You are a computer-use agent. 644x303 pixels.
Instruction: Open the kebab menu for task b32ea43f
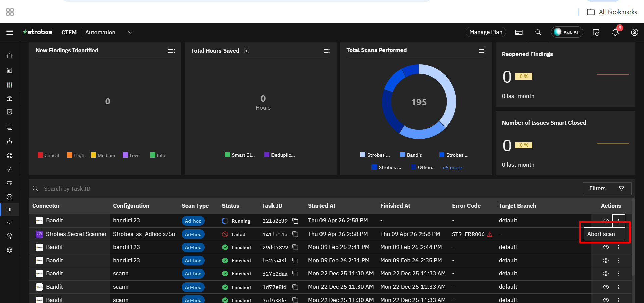coord(618,261)
